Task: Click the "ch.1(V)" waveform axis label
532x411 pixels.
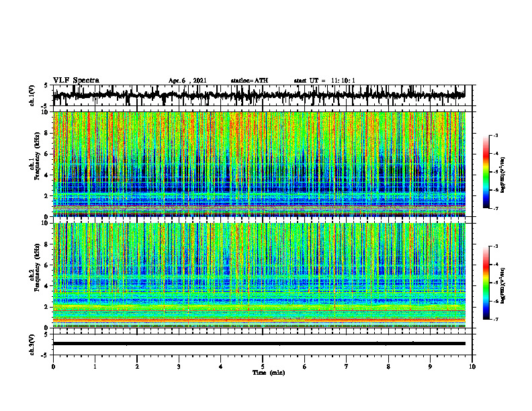Action: coord(32,95)
